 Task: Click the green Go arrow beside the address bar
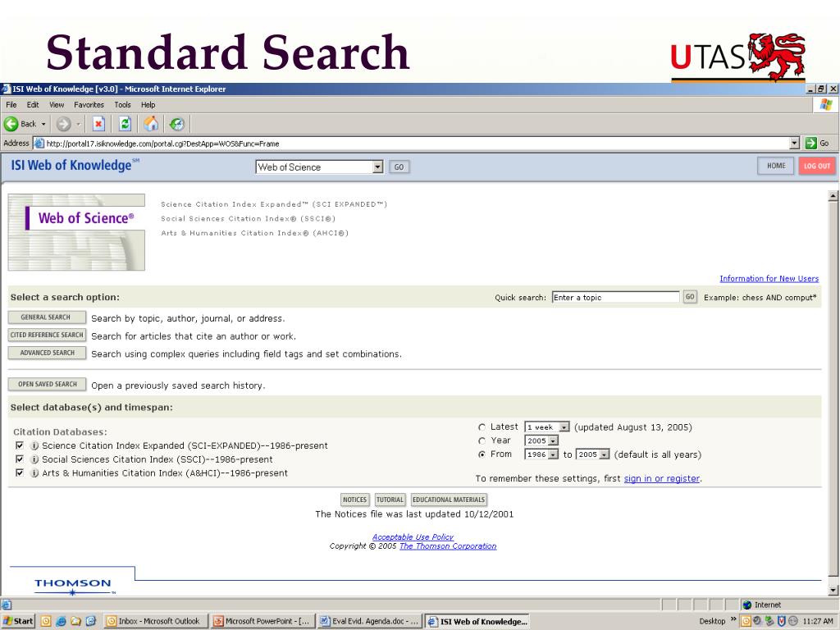click(810, 143)
